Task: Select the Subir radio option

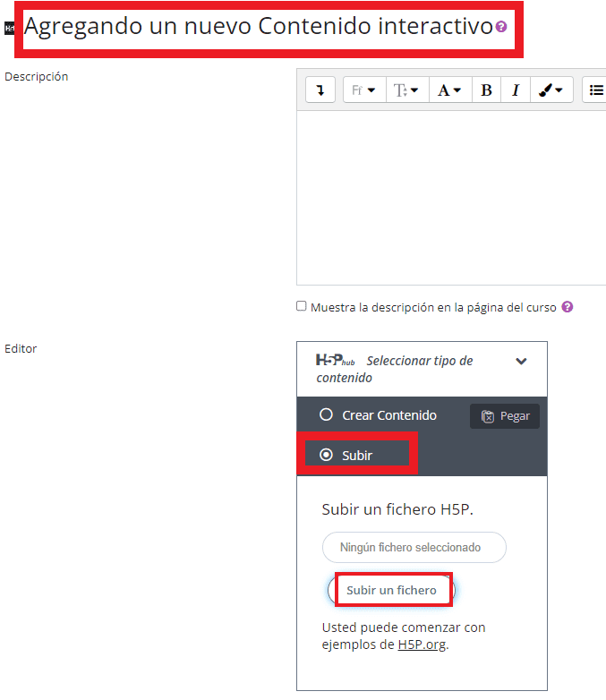Action: 326,455
